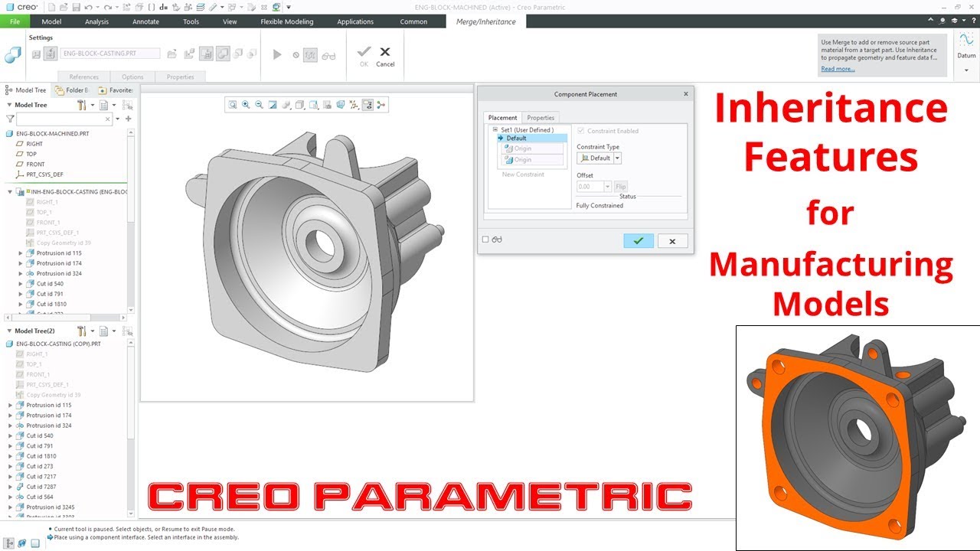Switch to the Model ribbon tab

point(51,21)
